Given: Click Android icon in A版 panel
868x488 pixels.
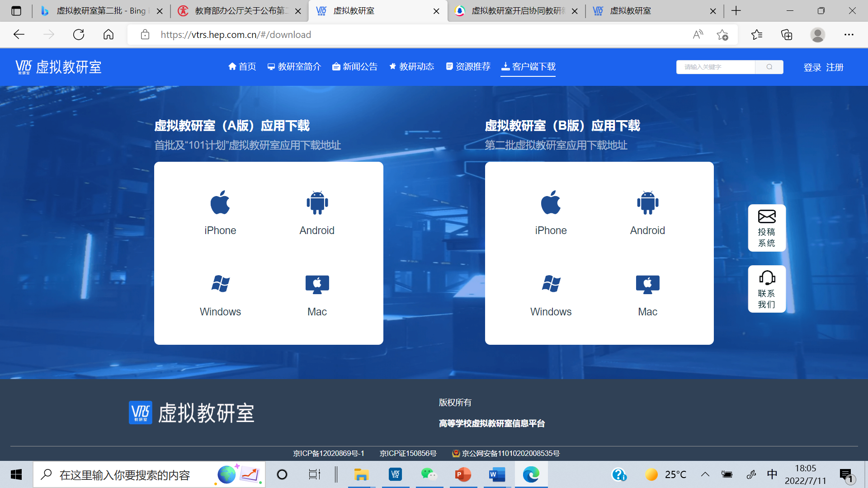Looking at the screenshot, I should pos(317,203).
